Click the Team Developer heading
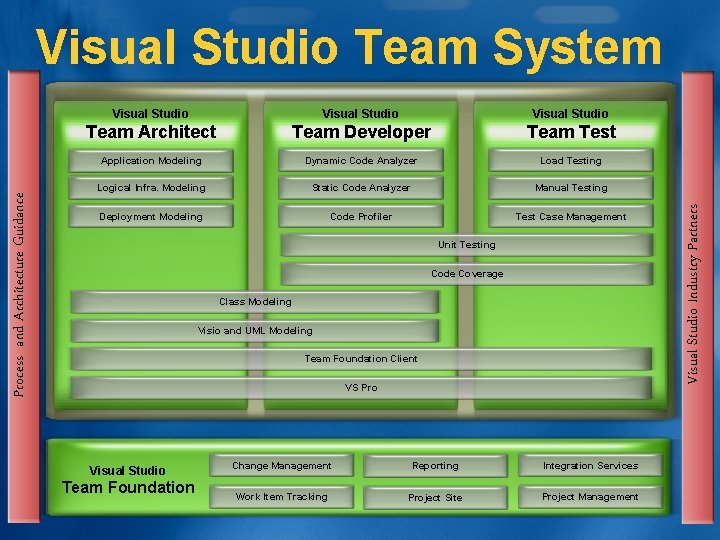 coord(361,132)
